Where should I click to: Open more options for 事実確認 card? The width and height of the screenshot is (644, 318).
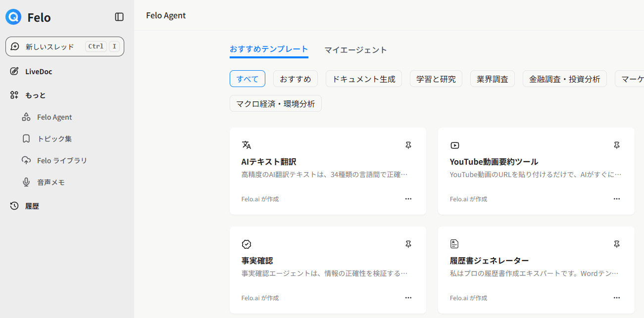coord(408,298)
